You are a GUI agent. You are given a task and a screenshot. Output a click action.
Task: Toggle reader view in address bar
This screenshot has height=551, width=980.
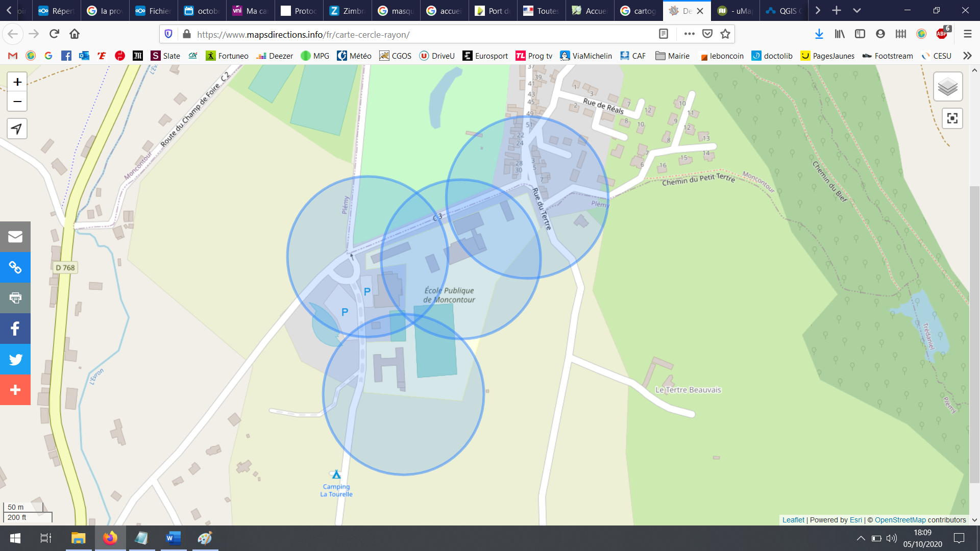[663, 34]
